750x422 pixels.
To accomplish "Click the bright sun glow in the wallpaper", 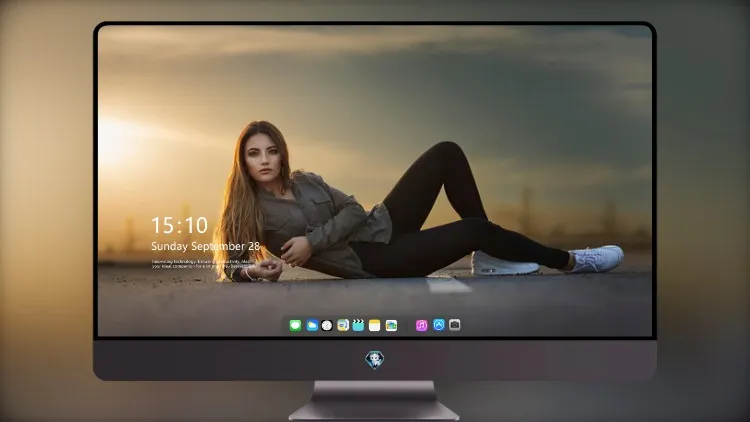I will [115, 141].
